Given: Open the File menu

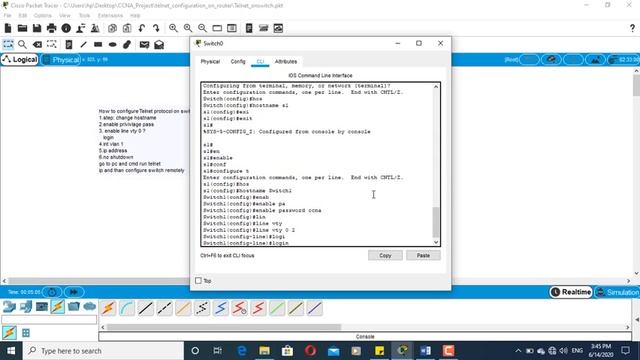Looking at the screenshot, I should pyautogui.click(x=7, y=16).
